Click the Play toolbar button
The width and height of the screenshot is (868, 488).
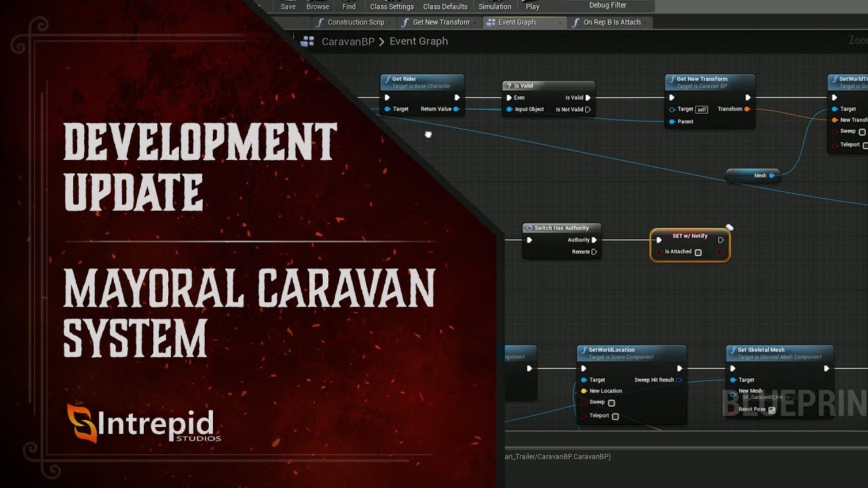[533, 6]
